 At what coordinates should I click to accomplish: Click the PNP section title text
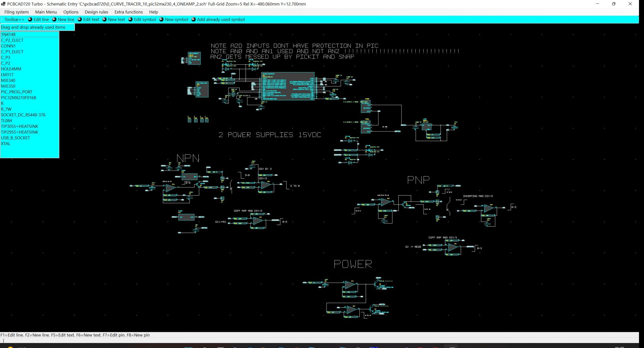pyautogui.click(x=418, y=180)
